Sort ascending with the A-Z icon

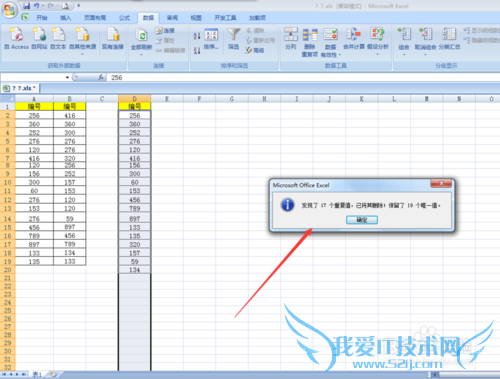197,35
